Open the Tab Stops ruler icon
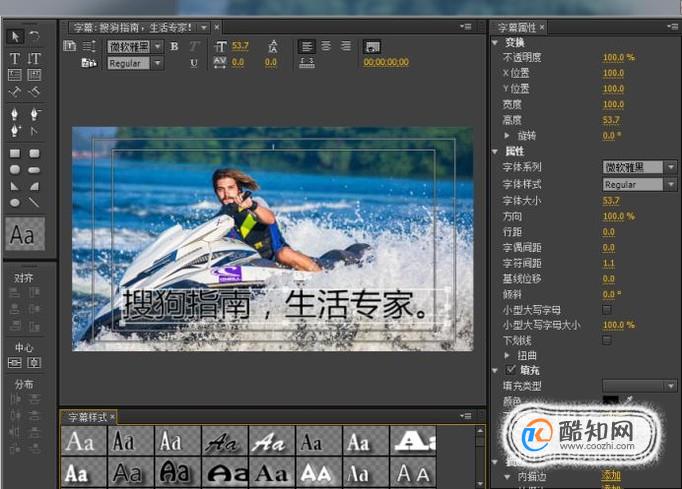 (x=307, y=63)
